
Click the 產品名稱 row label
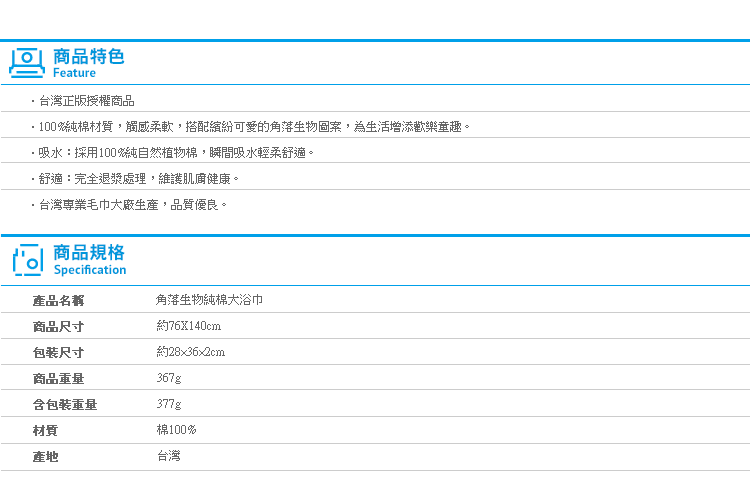58,301
